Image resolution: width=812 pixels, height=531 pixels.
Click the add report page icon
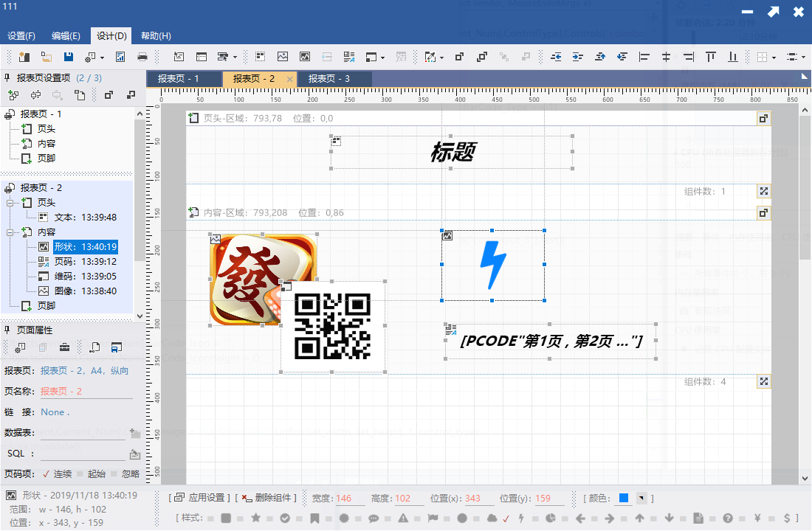coord(13,95)
